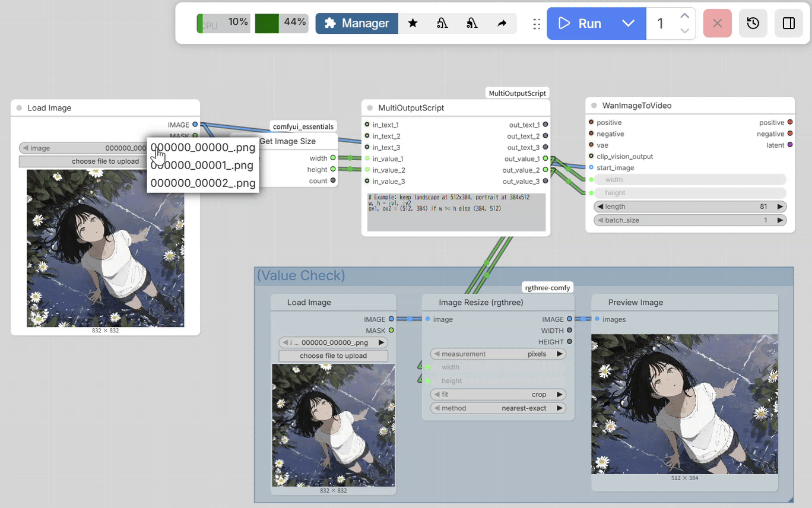This screenshot has width=812, height=508.
Task: Click the Manager button
Action: (357, 23)
